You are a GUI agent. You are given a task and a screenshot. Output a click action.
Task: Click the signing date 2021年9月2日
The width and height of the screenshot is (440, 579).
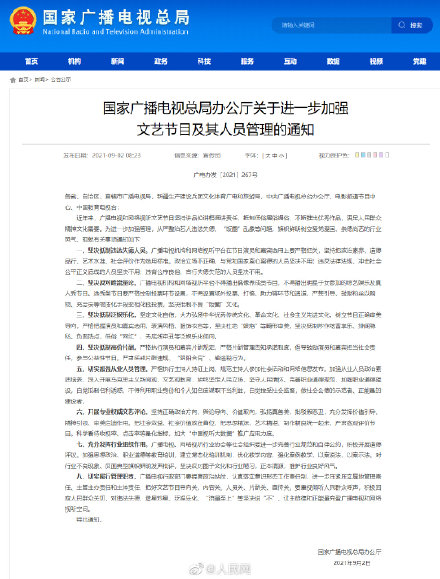click(x=351, y=563)
